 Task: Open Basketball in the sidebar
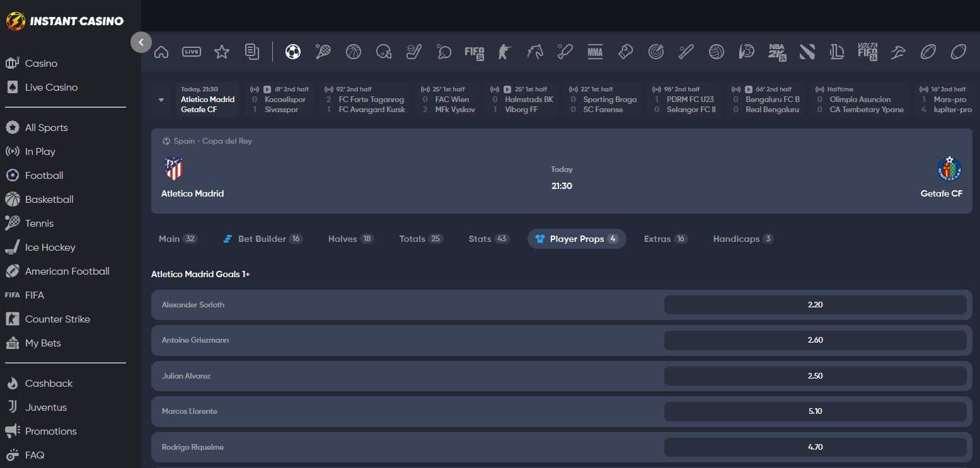coord(49,200)
